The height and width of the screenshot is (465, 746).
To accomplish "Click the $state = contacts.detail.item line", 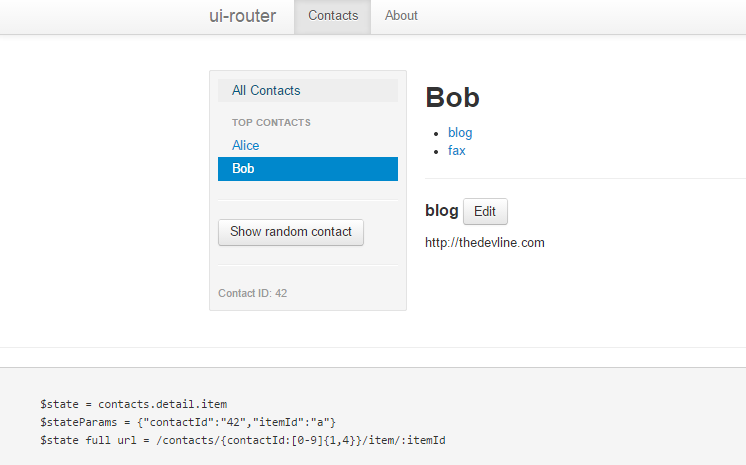I will [x=134, y=405].
